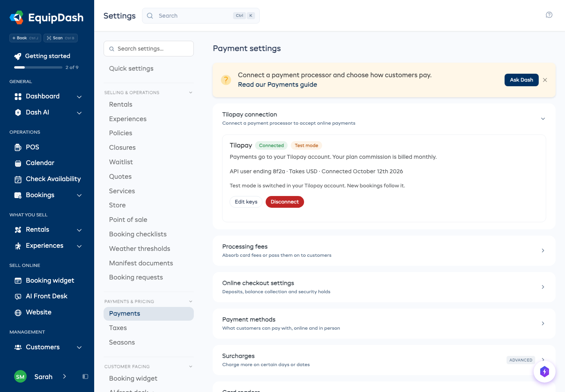565x392 pixels.
Task: Click the Ask Dash button
Action: click(x=521, y=80)
